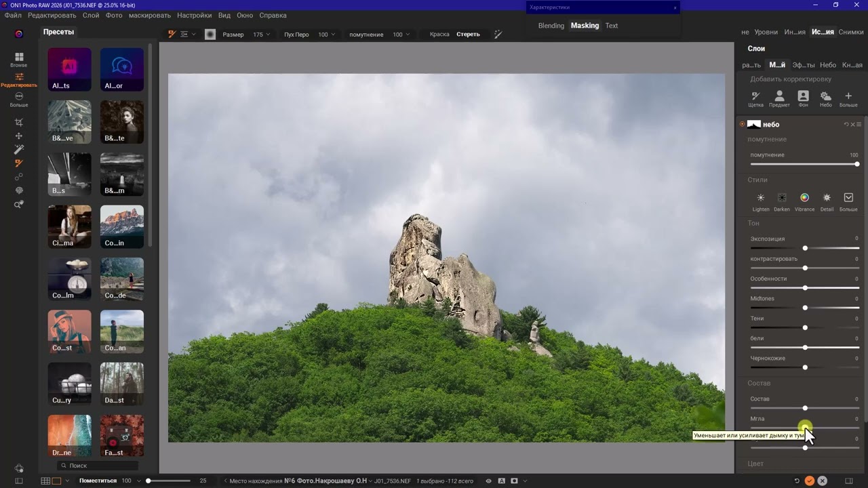Click the orange apply checkmark button
Screen dimensions: 868x488
point(809,481)
